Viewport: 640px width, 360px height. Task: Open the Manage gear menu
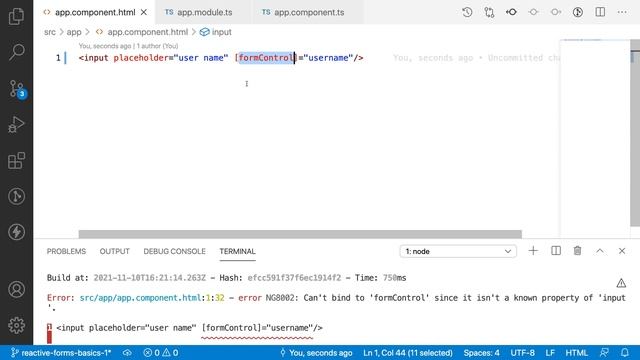tap(16, 325)
